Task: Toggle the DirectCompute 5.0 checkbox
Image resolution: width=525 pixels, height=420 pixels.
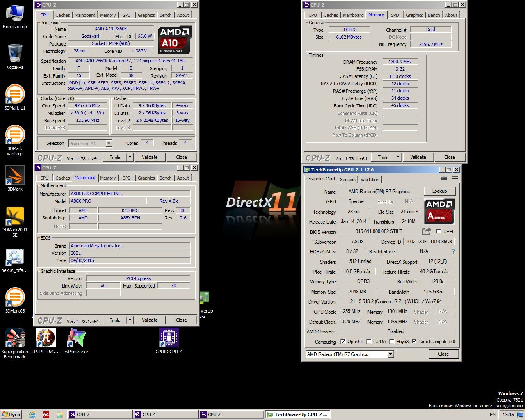Action: click(x=414, y=342)
